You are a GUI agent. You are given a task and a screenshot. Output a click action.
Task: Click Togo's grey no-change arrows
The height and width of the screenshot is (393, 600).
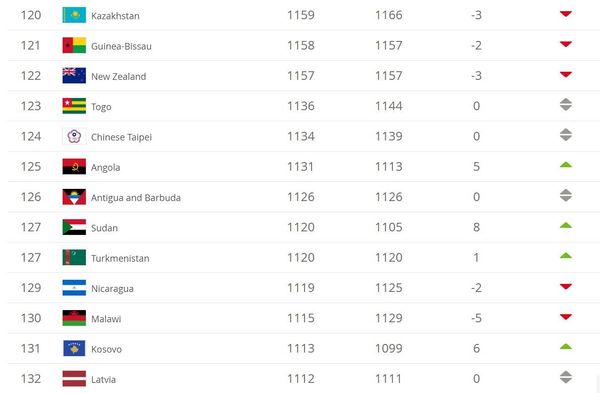(566, 104)
